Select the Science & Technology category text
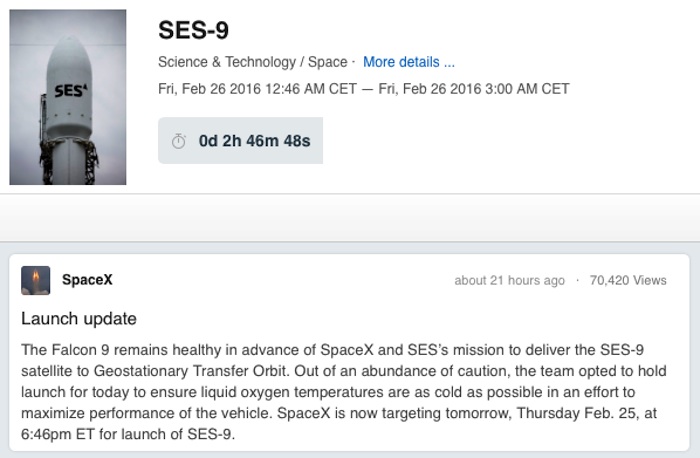Viewport: 700px width, 458px height. (227, 62)
